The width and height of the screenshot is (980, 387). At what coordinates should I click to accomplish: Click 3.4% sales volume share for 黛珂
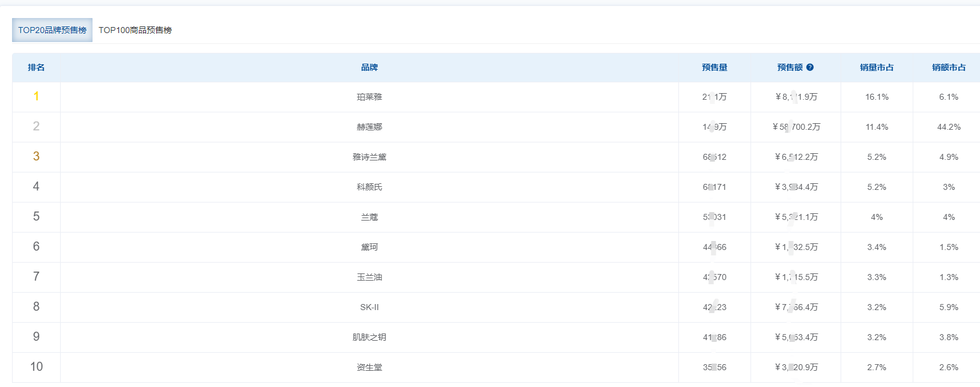tap(877, 247)
